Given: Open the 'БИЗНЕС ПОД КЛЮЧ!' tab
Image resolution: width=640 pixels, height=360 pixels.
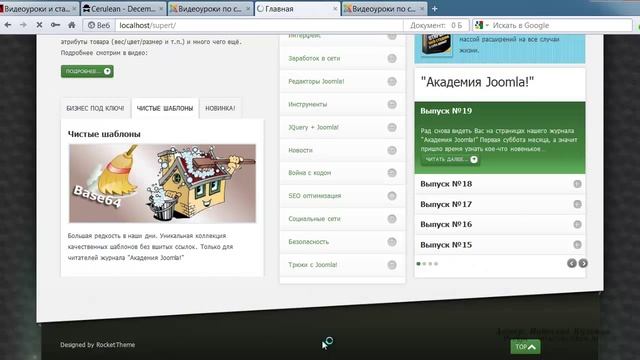Looking at the screenshot, I should 95,108.
